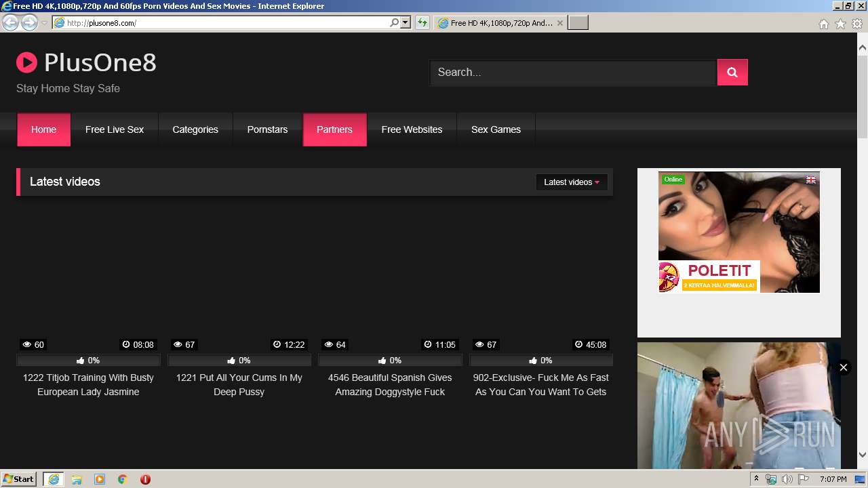Click the thumbs-up icon on the 11:05 video rating
Image resolution: width=868 pixels, height=488 pixels.
click(383, 361)
